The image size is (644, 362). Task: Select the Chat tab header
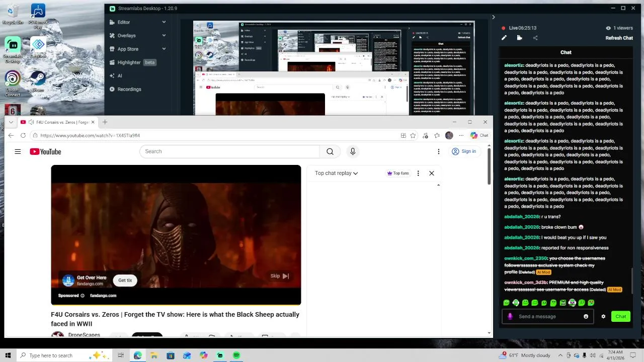coord(566,52)
